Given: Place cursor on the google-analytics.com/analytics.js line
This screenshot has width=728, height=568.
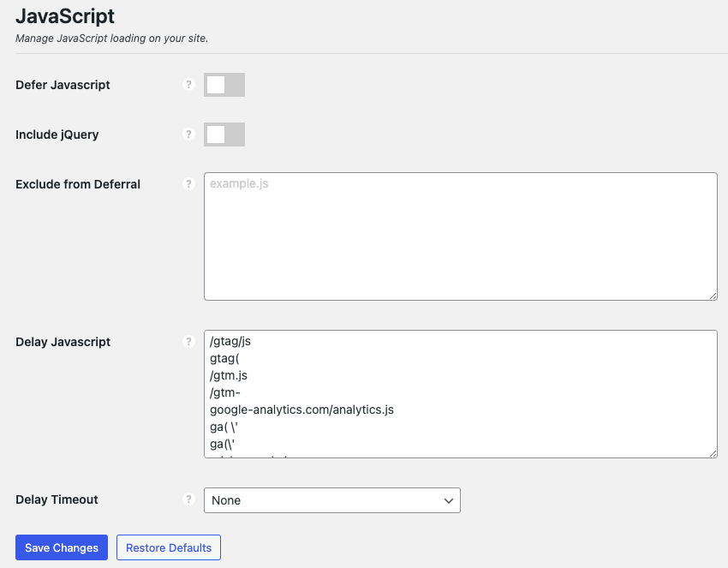Looking at the screenshot, I should click(x=301, y=410).
